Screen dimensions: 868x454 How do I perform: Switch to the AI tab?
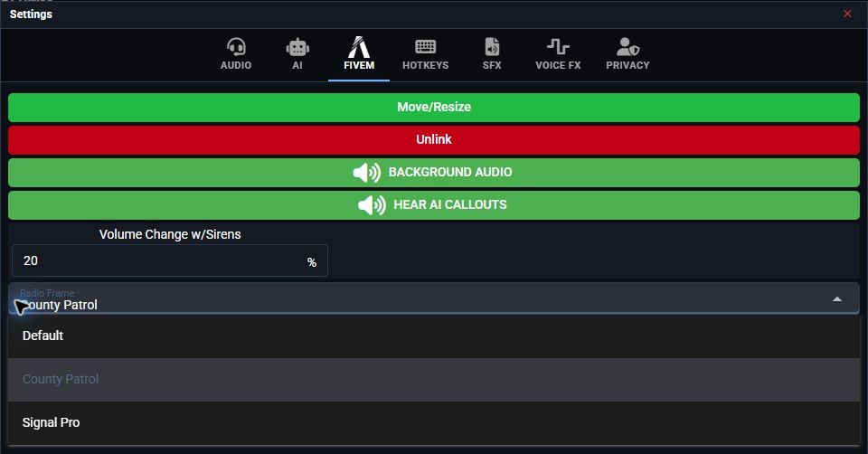[297, 54]
